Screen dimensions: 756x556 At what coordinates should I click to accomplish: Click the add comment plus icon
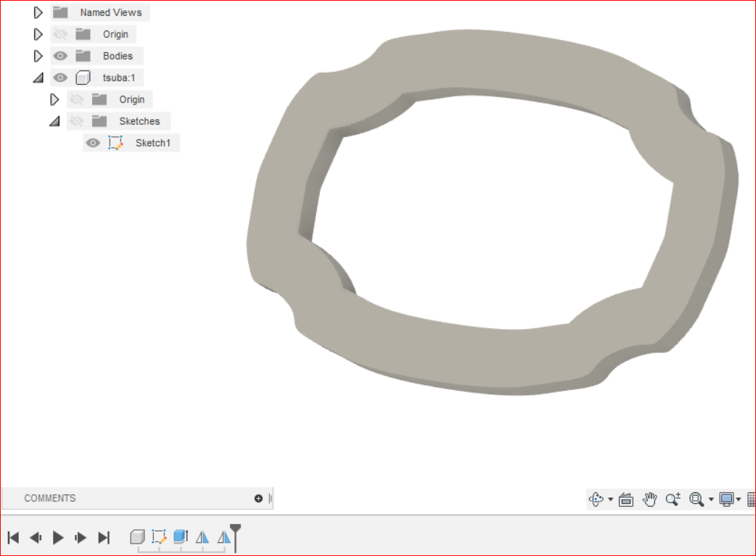coord(258,498)
